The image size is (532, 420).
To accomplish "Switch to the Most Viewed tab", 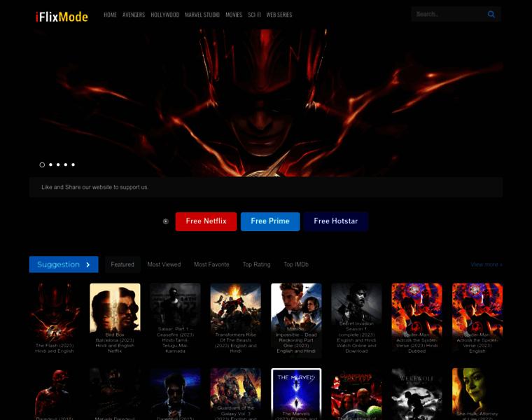I will click(x=164, y=265).
